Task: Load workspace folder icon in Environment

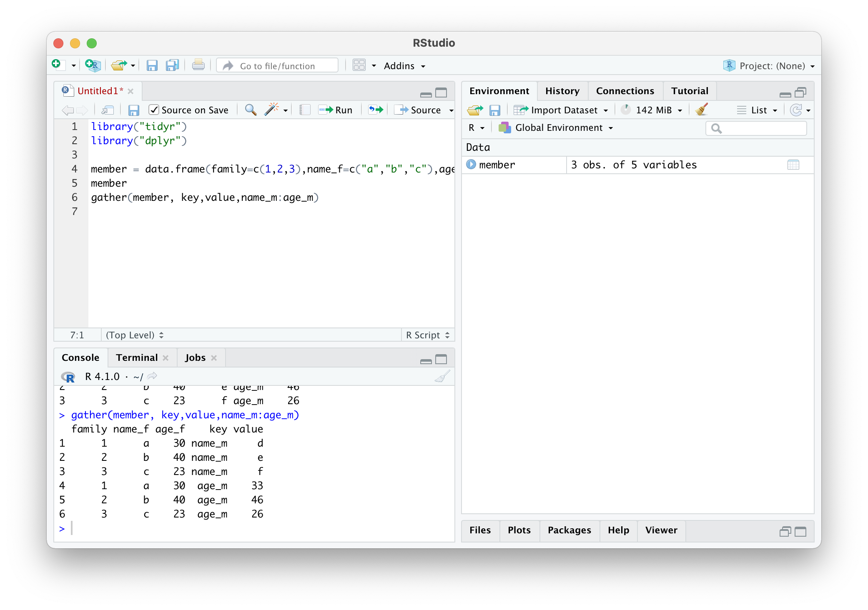Action: click(x=475, y=110)
